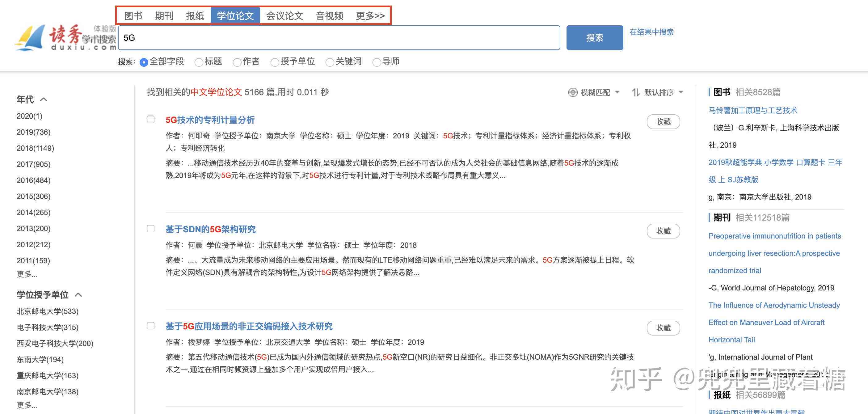
Task: Filter by 西安电子科技大学(200)
Action: (55, 343)
